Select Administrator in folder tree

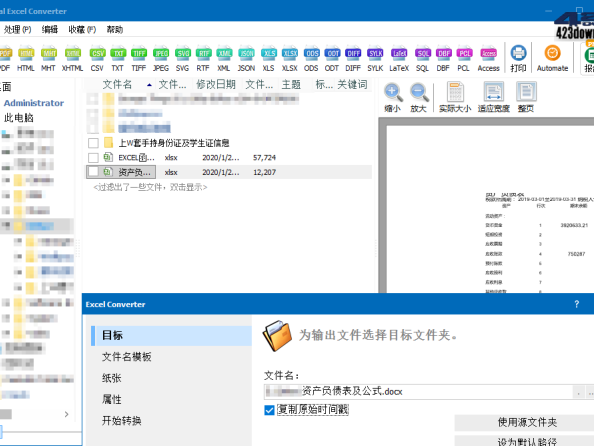(x=34, y=103)
